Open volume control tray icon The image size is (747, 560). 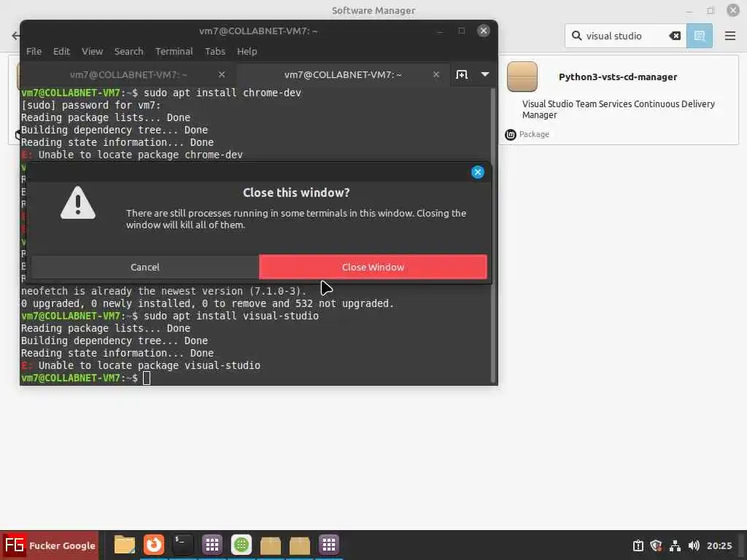(x=694, y=545)
